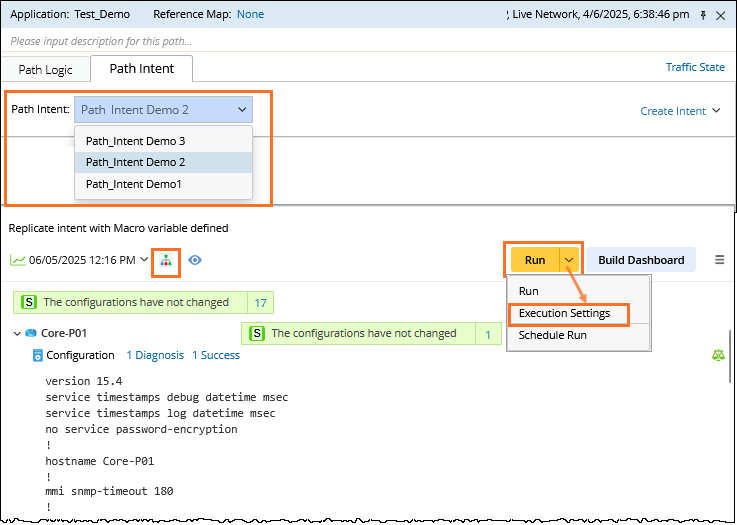Image resolution: width=737 pixels, height=525 pixels.
Task: Choose Path_Intent Demo 3 from list
Action: coord(163,141)
